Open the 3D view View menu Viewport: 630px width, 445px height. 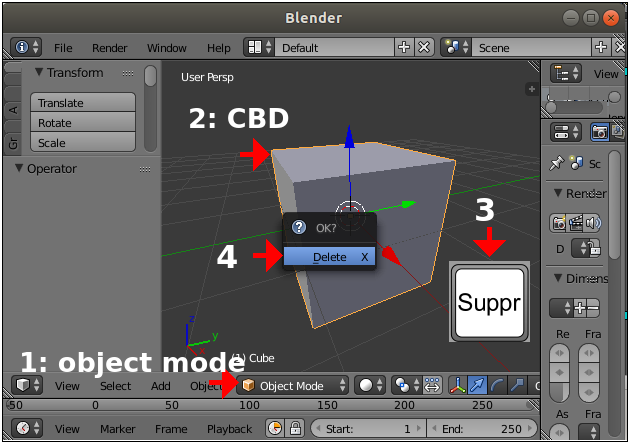coord(67,386)
